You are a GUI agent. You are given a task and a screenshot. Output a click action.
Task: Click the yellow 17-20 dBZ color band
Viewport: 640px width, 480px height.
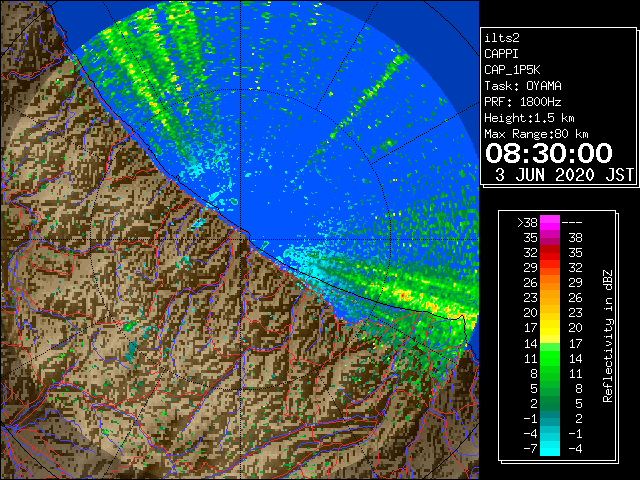point(550,328)
